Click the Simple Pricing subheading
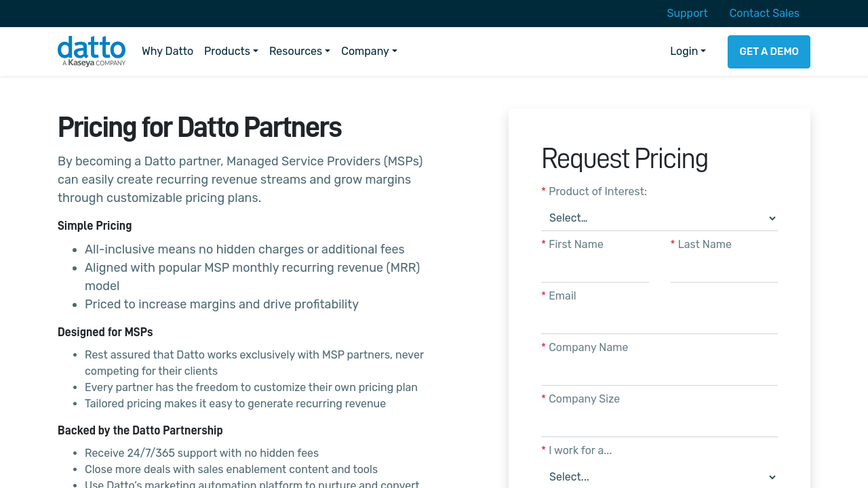This screenshot has width=868, height=488. [x=95, y=226]
